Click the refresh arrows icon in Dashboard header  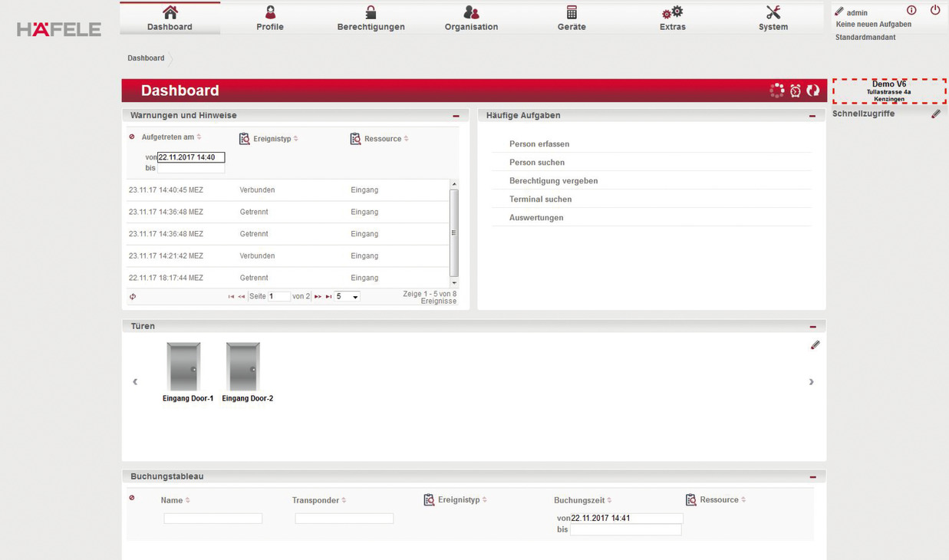[x=813, y=91]
